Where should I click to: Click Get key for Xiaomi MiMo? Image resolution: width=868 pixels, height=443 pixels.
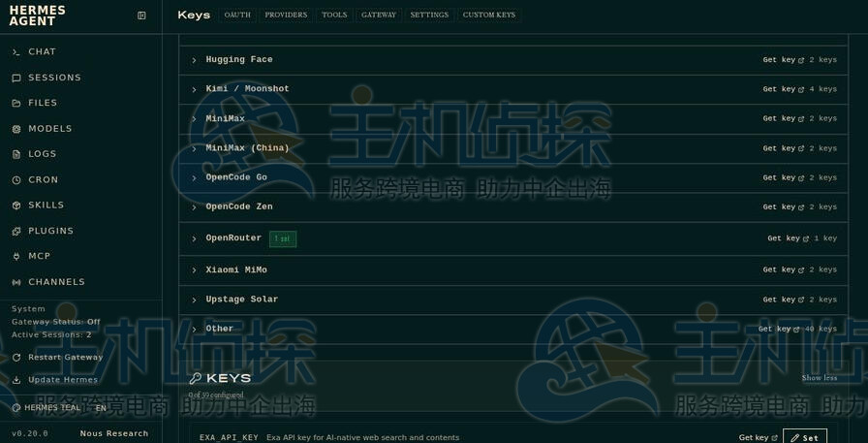coord(783,269)
